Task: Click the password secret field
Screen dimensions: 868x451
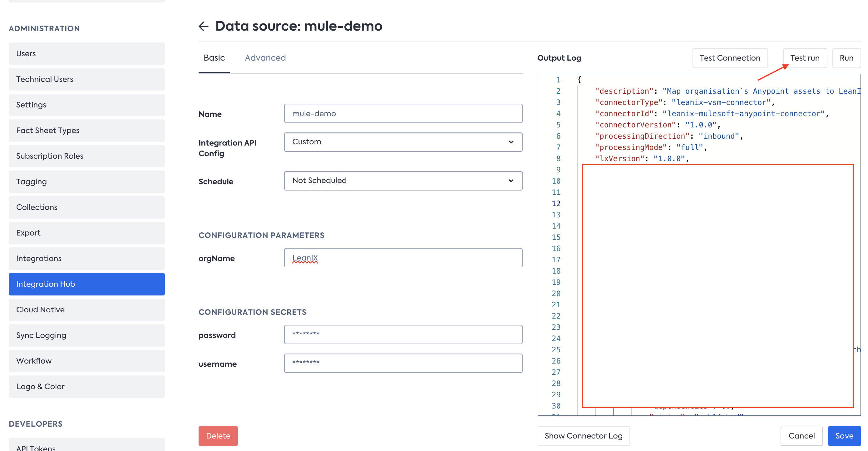Action: coord(403,335)
